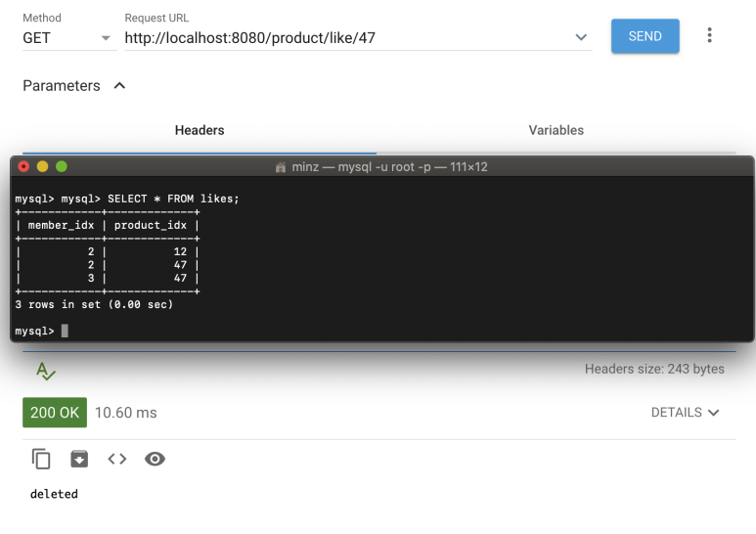The width and height of the screenshot is (756, 534).
Task: Click the member_idx column header in terminal
Action: tap(61, 225)
